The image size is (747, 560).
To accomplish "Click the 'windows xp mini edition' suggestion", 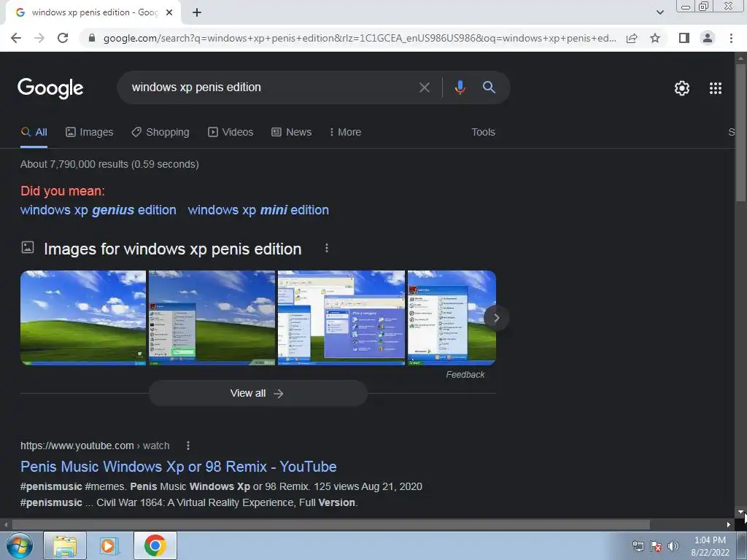I will click(x=258, y=210).
